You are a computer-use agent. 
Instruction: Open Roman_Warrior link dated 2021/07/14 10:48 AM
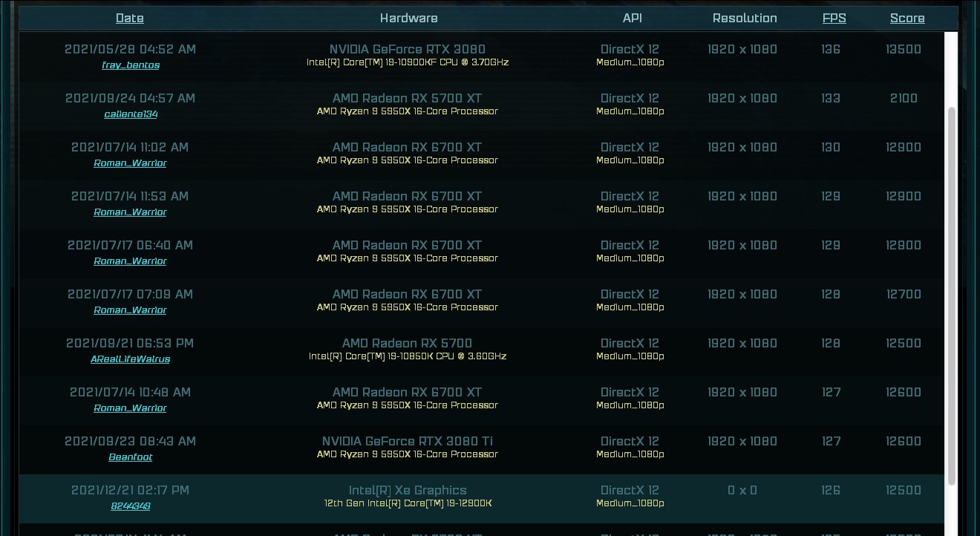coord(130,408)
